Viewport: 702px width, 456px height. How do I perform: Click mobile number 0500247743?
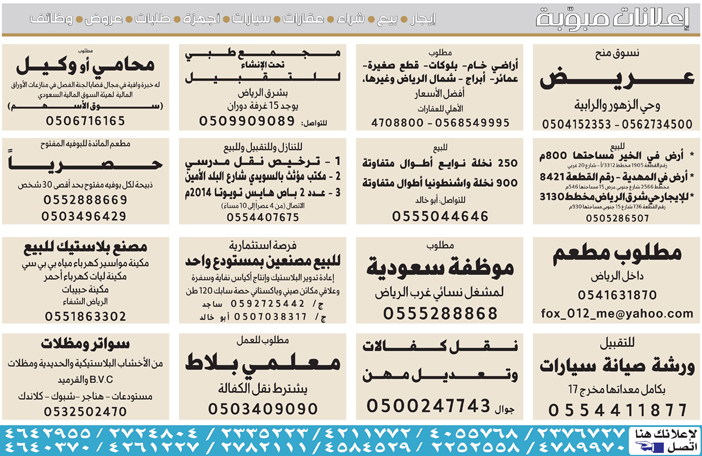coord(428,406)
